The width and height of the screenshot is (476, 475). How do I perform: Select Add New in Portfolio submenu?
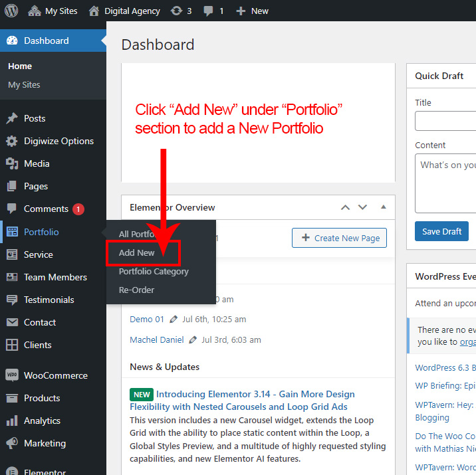coord(137,253)
